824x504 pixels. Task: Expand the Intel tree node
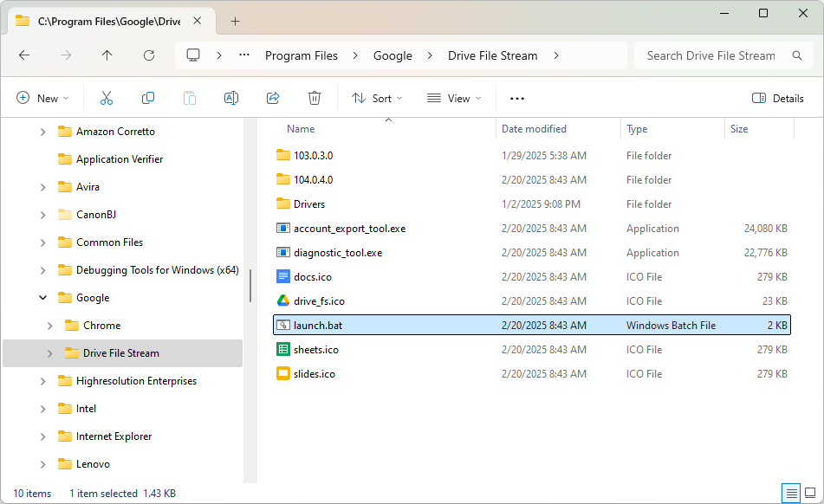pos(43,409)
